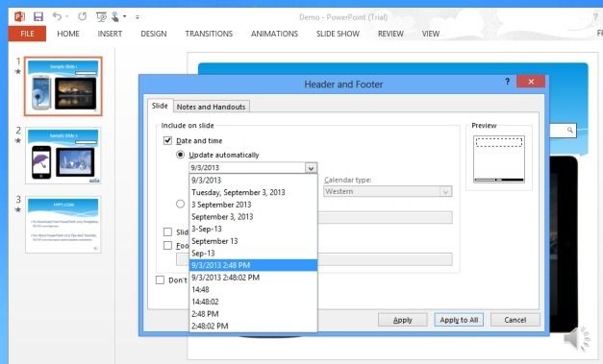Screen dimensions: 603x364
Task: Click the footer text input field
Action: click(385, 259)
